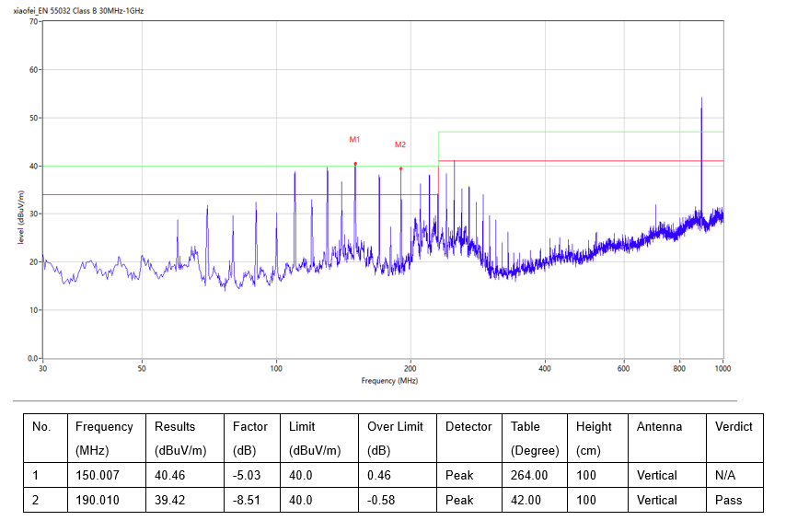Click the Results (dBuV/m) column header

point(185,438)
